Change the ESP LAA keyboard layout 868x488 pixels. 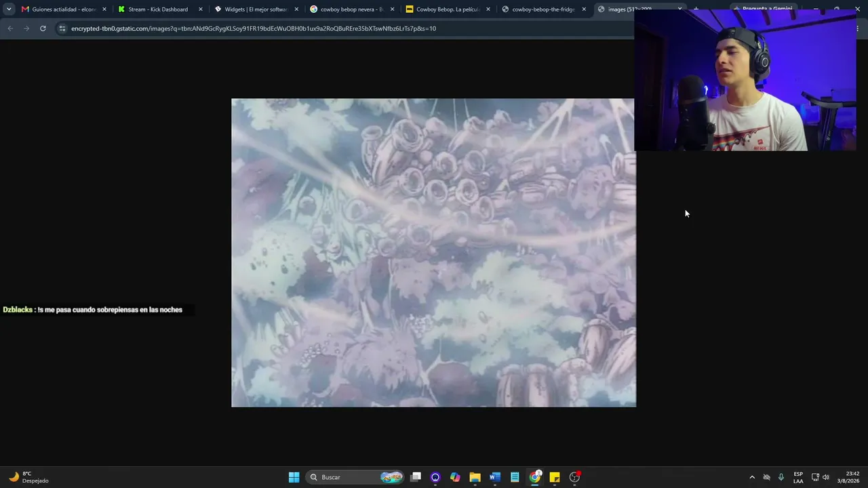(x=798, y=477)
